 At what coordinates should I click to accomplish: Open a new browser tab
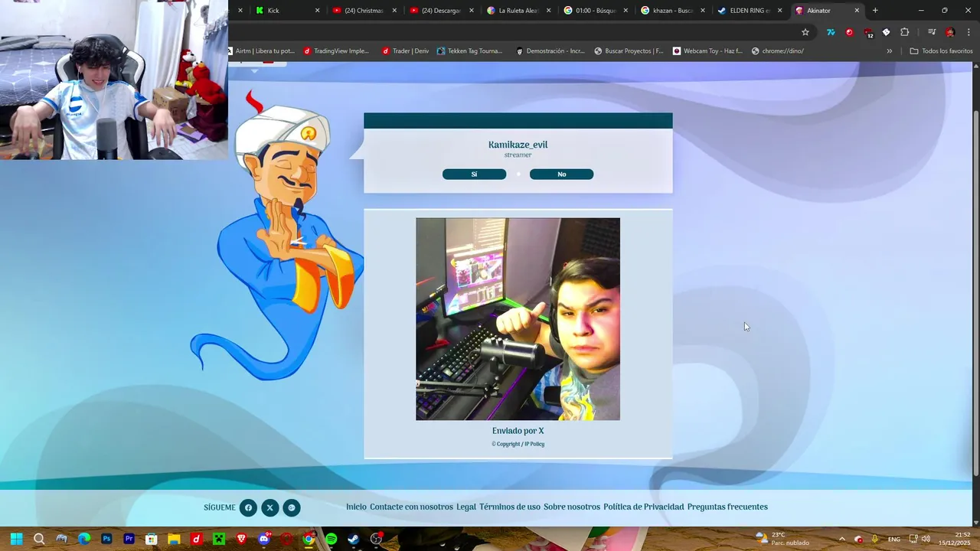(875, 11)
